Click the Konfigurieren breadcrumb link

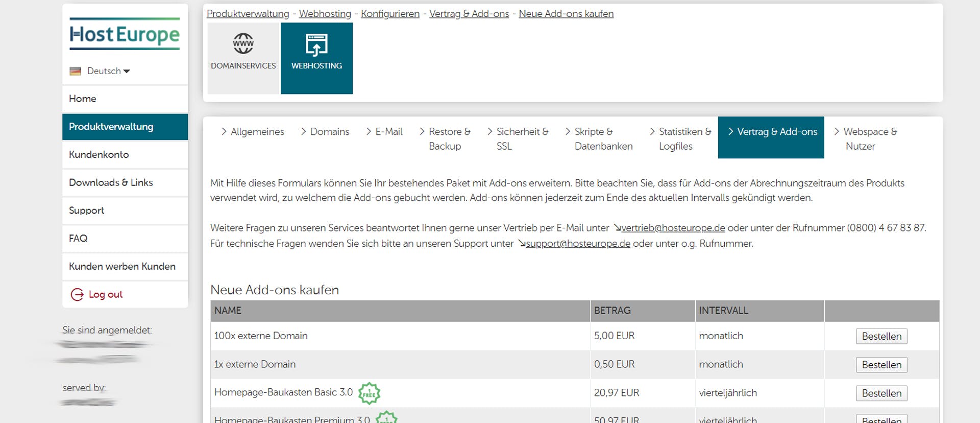[390, 14]
